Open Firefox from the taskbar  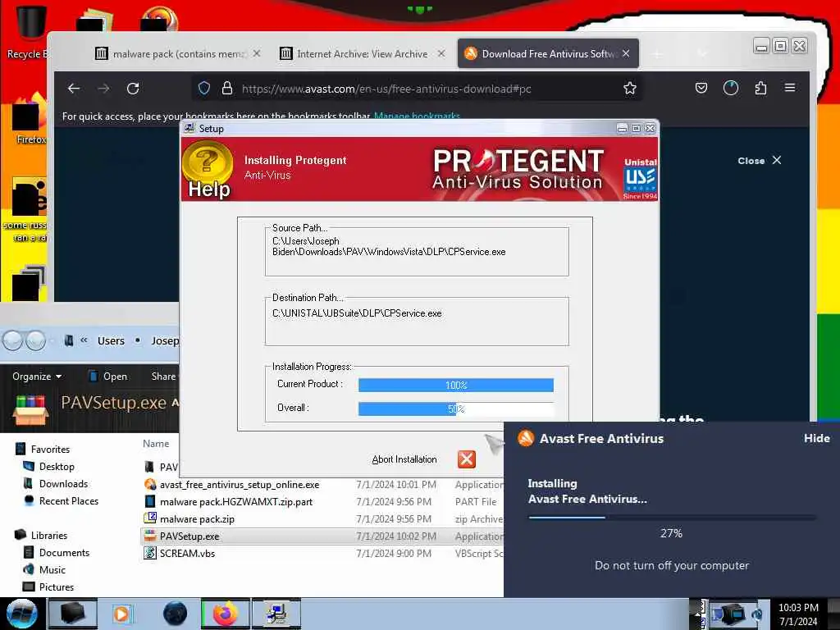tap(226, 614)
